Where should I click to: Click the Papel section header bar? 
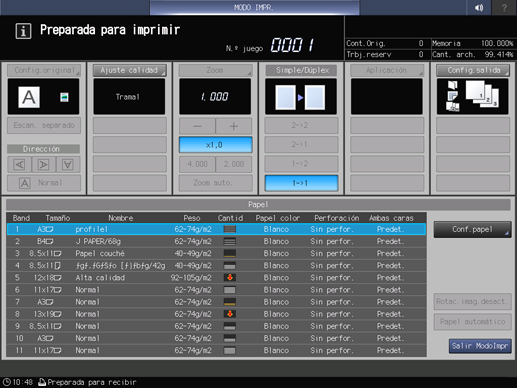point(258,204)
